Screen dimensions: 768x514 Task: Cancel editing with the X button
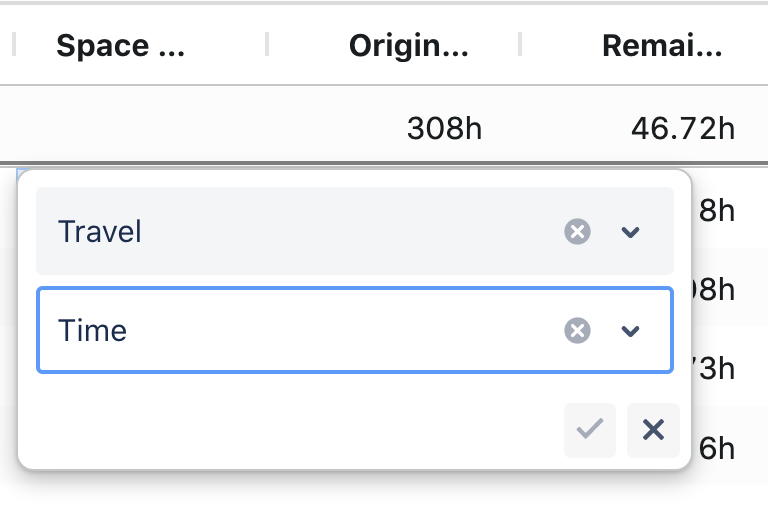[653, 430]
